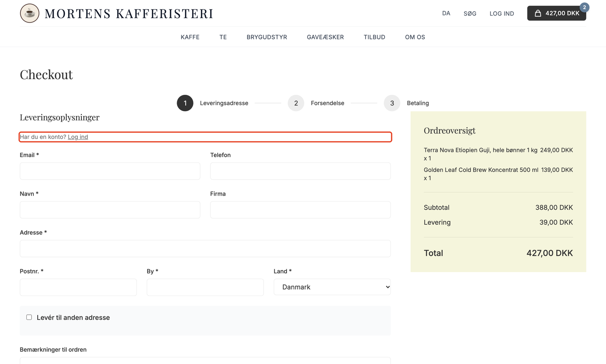Select step 3 Betaling
This screenshot has height=364, width=606.
tap(406, 103)
